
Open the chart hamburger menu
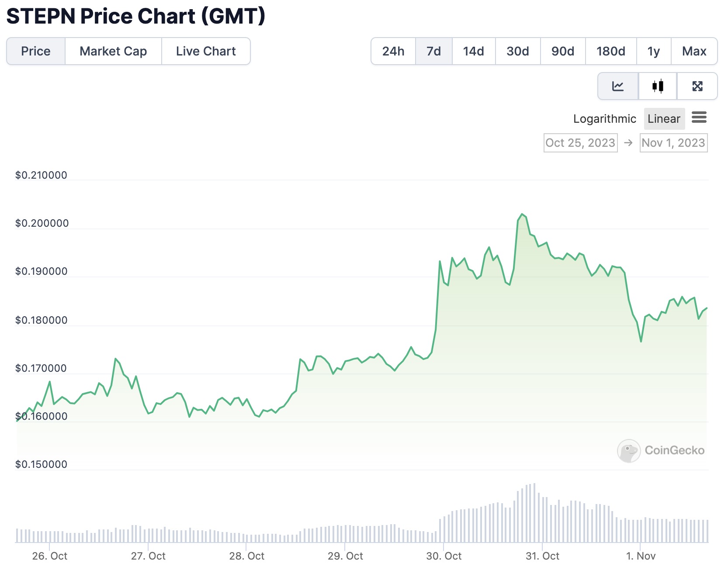[699, 118]
